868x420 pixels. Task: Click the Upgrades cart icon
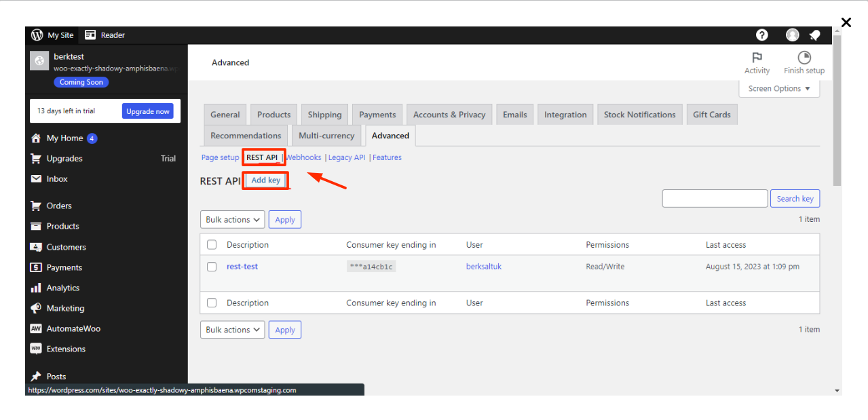36,158
